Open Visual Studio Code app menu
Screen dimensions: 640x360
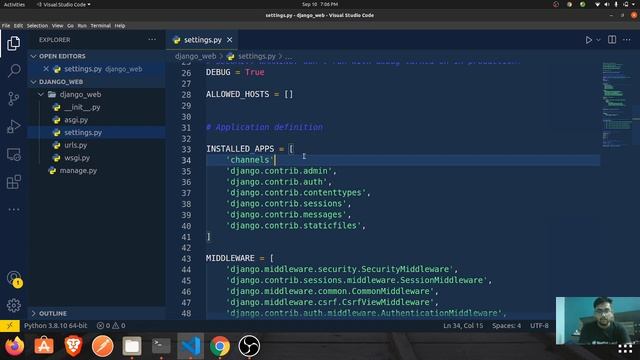(64, 4)
